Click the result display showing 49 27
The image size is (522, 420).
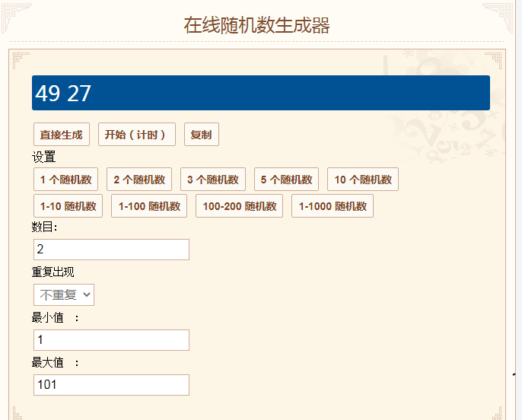pos(261,93)
